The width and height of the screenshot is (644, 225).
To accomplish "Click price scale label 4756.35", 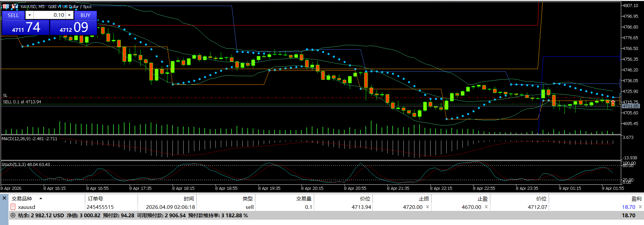I will pos(630,59).
